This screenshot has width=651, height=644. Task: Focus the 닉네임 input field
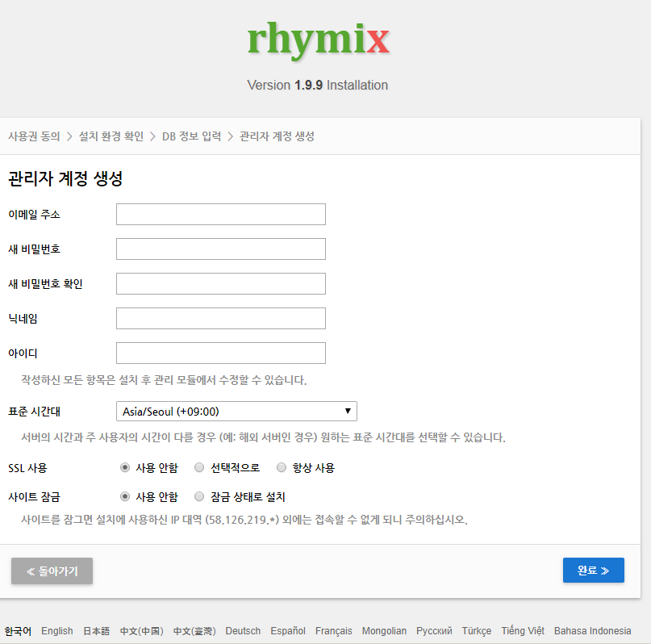[x=221, y=318]
